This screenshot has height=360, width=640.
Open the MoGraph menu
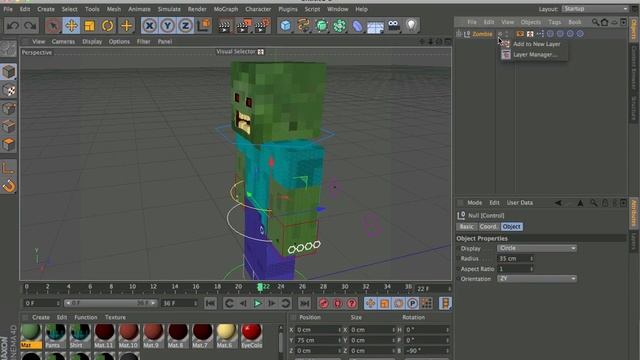pos(226,9)
